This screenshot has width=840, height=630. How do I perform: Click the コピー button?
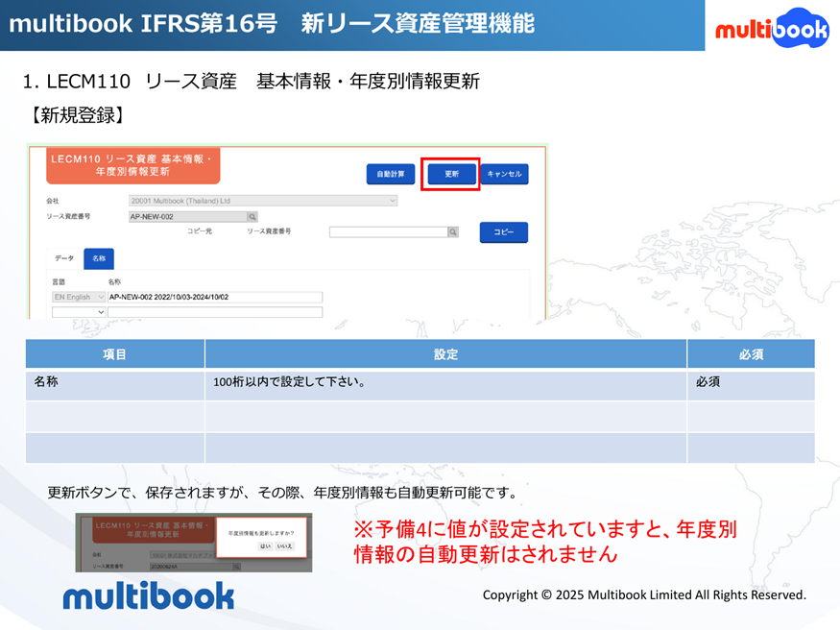[504, 232]
